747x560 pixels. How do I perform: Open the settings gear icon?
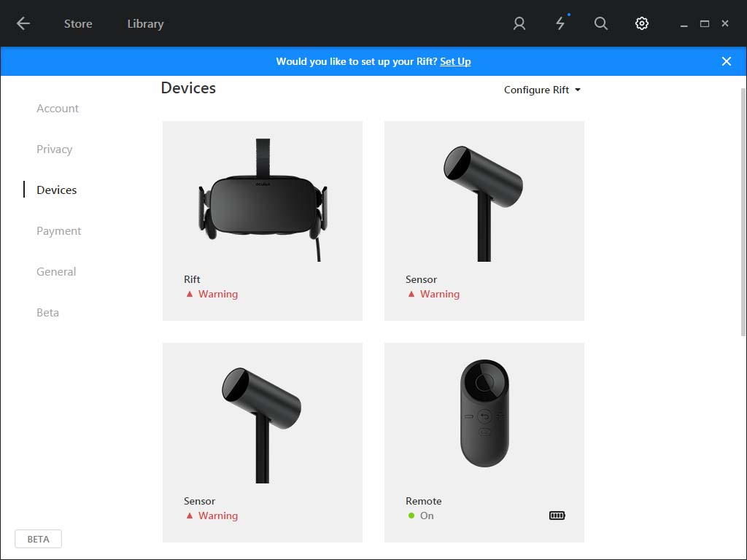(642, 23)
